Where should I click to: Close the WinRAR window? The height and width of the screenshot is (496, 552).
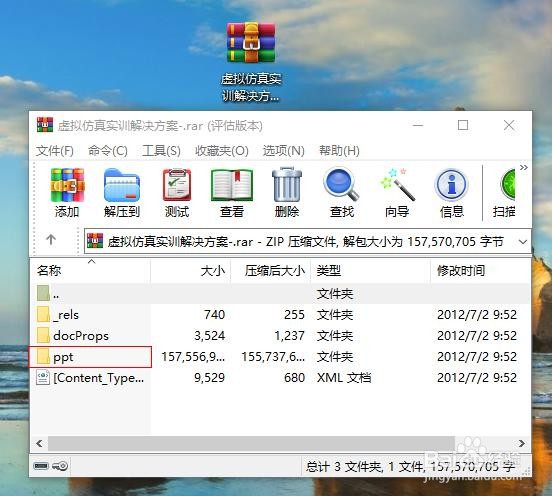[x=509, y=125]
